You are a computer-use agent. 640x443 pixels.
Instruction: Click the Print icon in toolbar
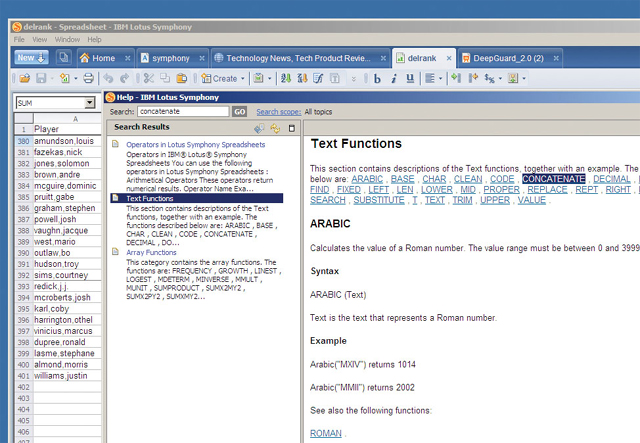[88, 78]
